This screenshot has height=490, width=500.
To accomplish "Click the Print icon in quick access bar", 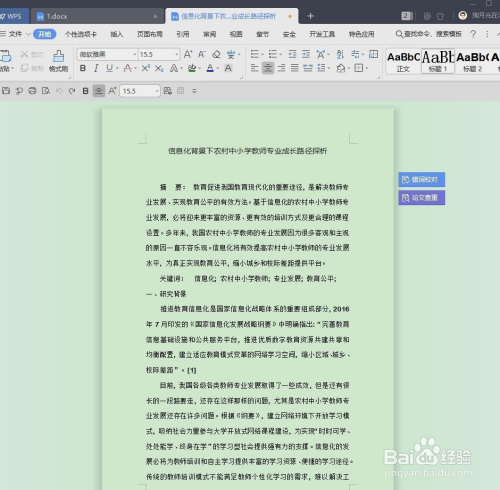I will (32, 91).
